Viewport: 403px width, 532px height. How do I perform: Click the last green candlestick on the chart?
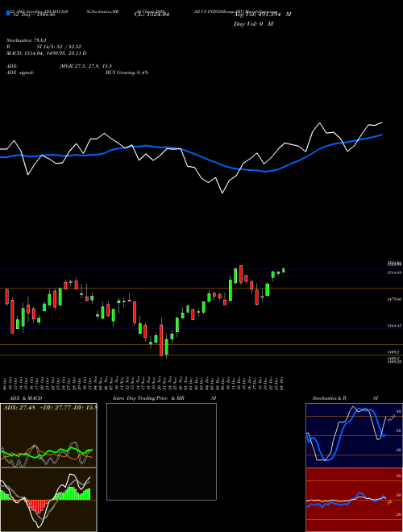[283, 270]
